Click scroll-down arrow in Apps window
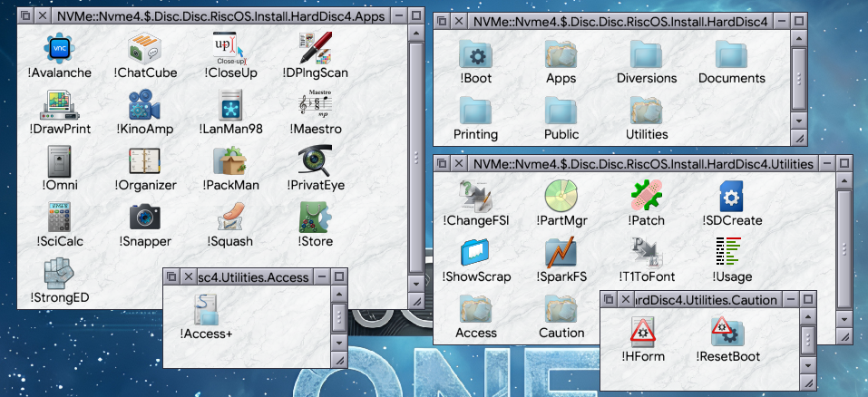The width and height of the screenshot is (868, 397). (x=416, y=284)
